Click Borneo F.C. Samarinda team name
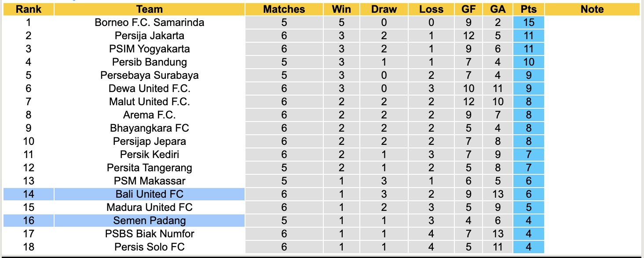 [x=150, y=22]
